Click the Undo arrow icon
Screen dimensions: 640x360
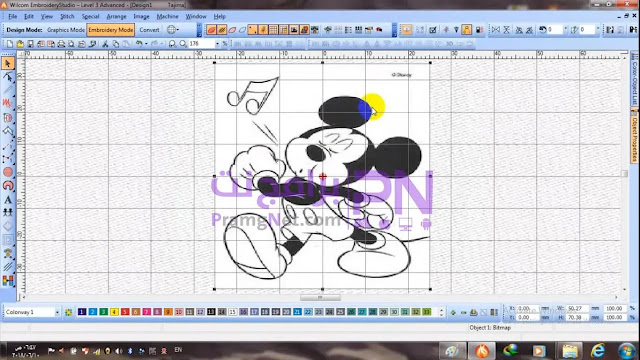tap(139, 44)
